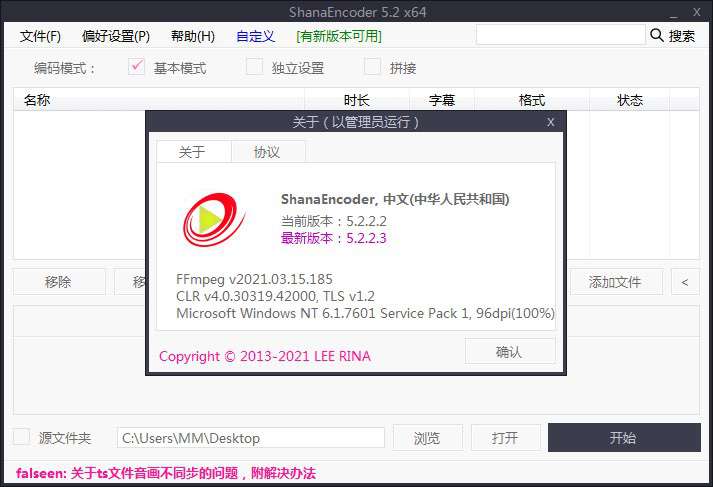This screenshot has height=487, width=713.
Task: Select the 关于 tab in dialog
Action: pos(193,152)
